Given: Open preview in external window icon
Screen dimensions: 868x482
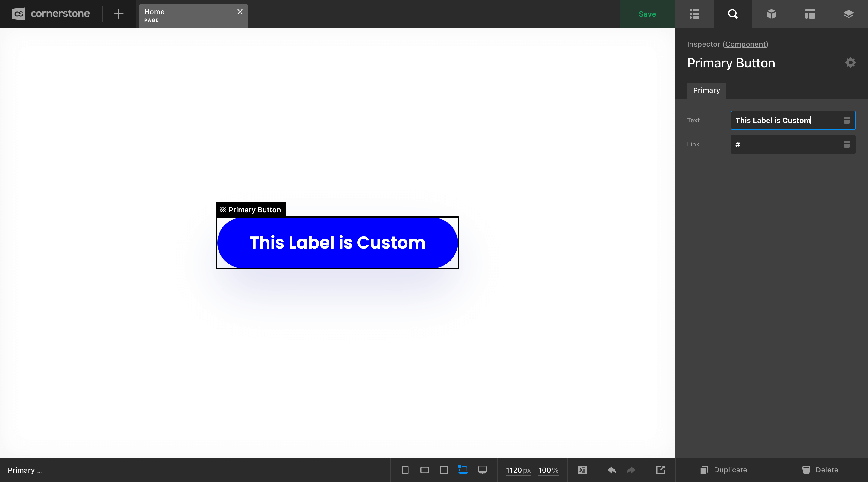Looking at the screenshot, I should 660,470.
